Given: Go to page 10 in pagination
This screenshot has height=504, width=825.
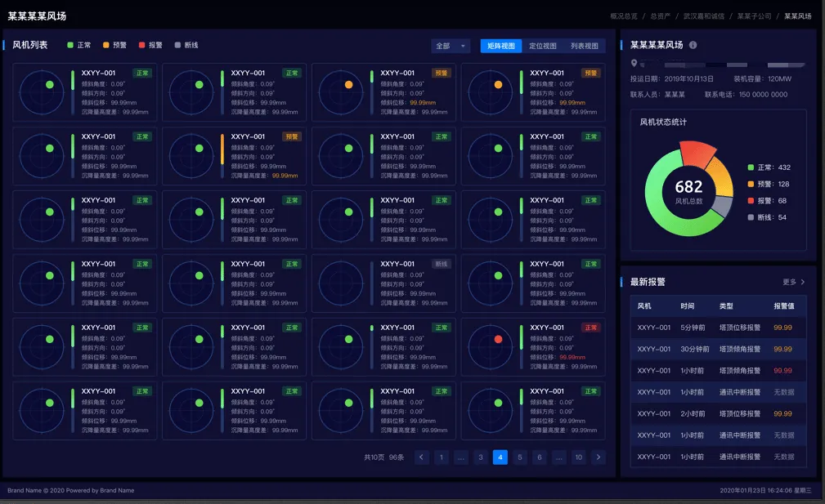Looking at the screenshot, I should pos(579,457).
